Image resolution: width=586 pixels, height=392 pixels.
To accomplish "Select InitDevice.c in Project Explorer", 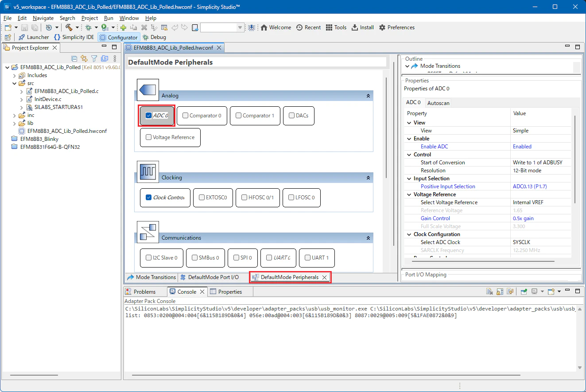I will click(48, 99).
